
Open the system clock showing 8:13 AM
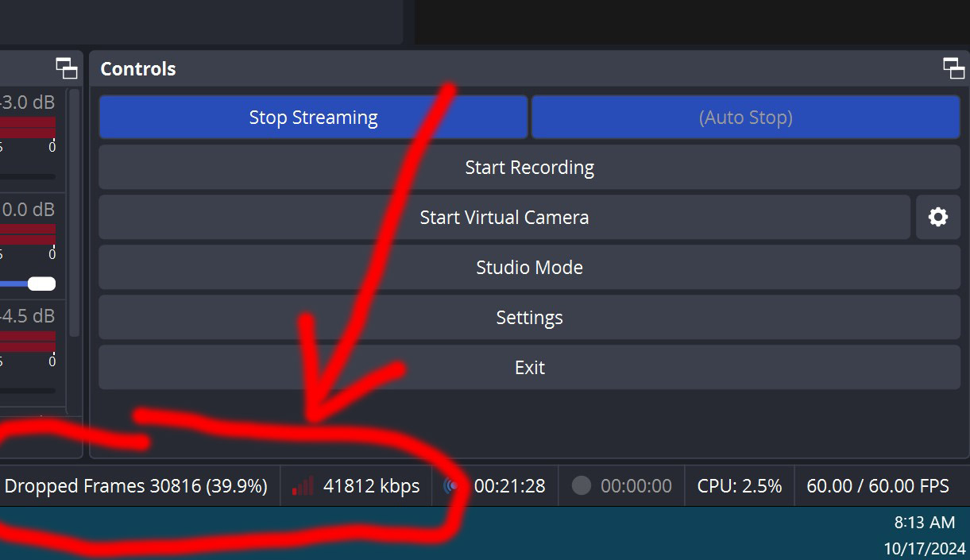pyautogui.click(x=924, y=523)
